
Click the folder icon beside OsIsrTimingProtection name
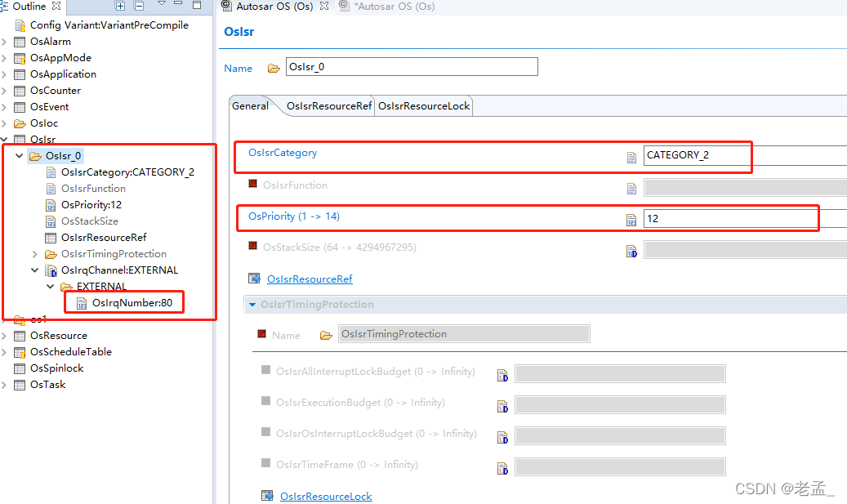(326, 336)
